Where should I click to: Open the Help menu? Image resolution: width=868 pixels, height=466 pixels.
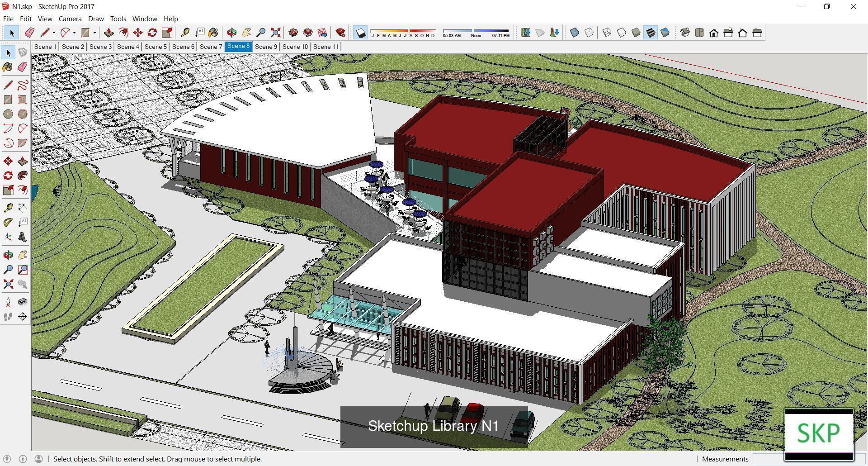tap(171, 19)
